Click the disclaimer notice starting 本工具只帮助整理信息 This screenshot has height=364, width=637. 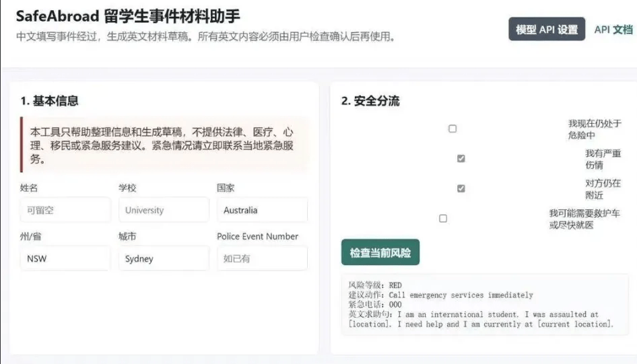[164, 145]
